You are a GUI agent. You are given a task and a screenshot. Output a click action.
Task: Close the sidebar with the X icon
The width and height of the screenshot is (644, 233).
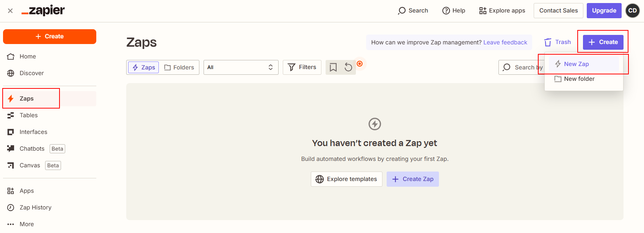pyautogui.click(x=10, y=11)
